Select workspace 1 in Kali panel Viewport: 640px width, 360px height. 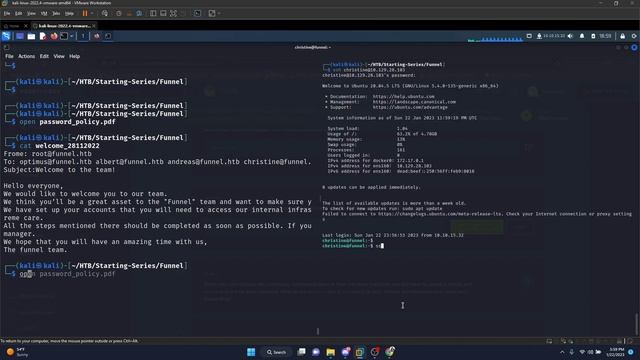coord(83,36)
